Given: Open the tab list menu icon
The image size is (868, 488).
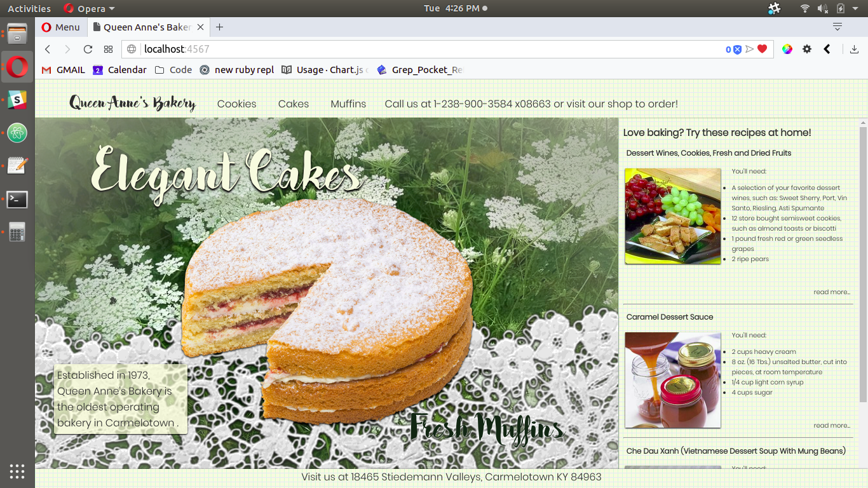Looking at the screenshot, I should point(837,27).
